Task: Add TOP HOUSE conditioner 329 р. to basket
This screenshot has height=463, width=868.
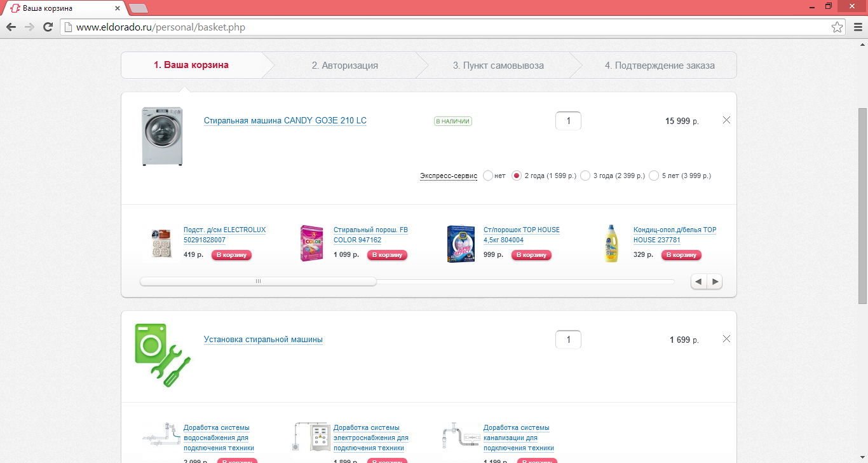Action: pos(682,255)
